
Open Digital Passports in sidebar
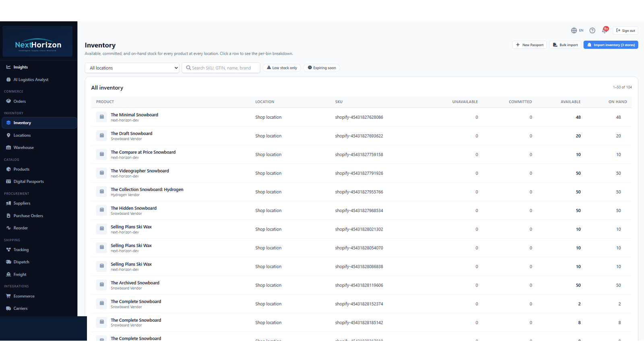pos(28,181)
